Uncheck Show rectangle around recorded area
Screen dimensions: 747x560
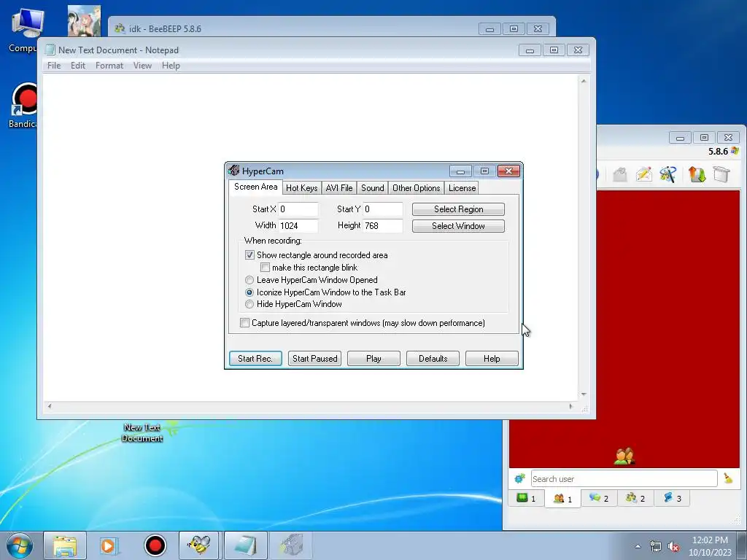click(x=249, y=254)
